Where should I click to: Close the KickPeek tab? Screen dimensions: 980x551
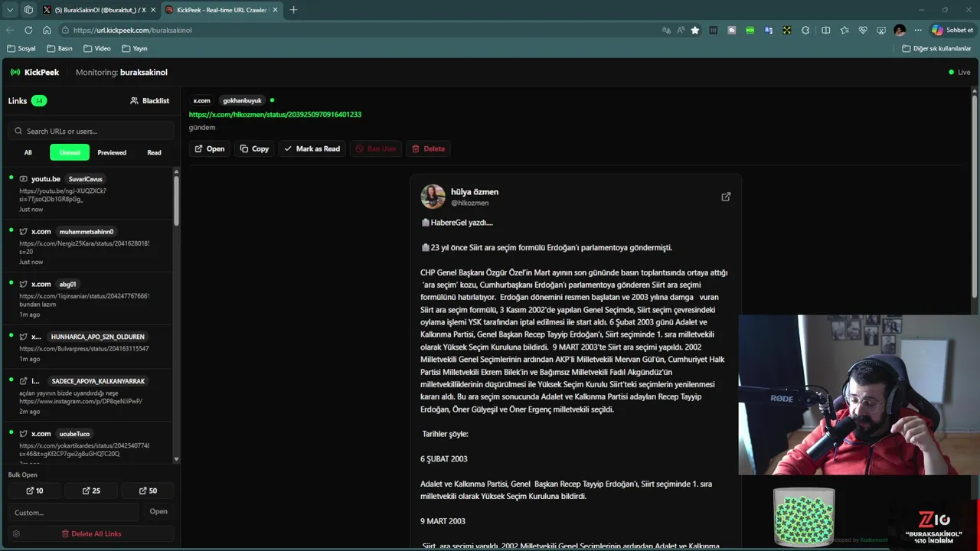click(x=274, y=10)
